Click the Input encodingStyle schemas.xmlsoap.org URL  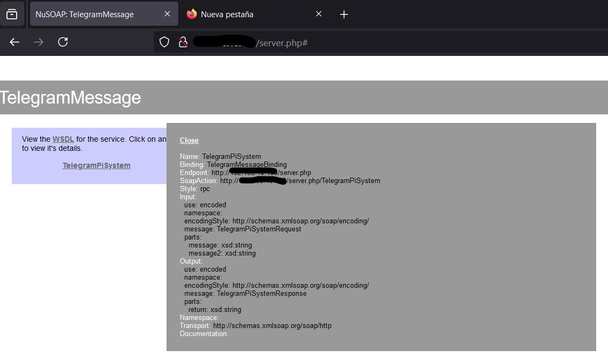301,221
